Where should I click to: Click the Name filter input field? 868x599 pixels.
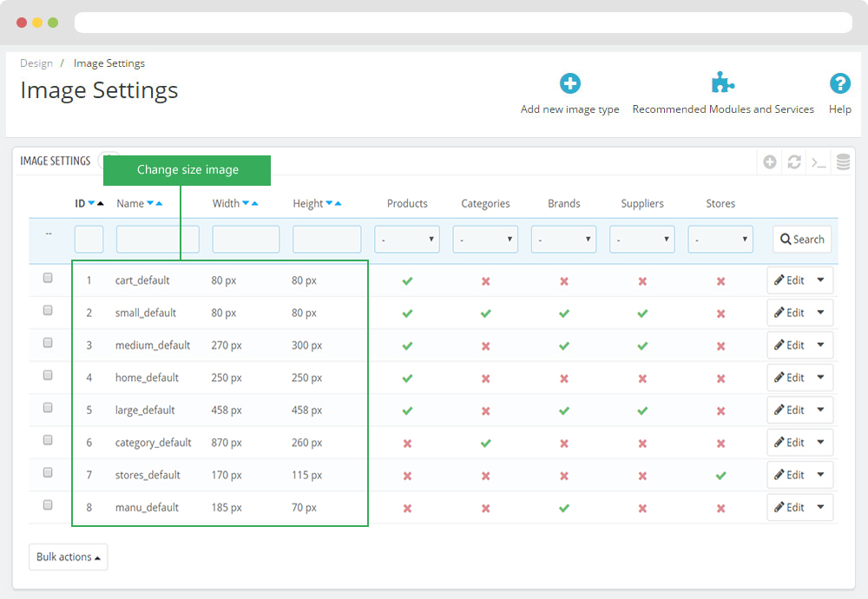(158, 240)
